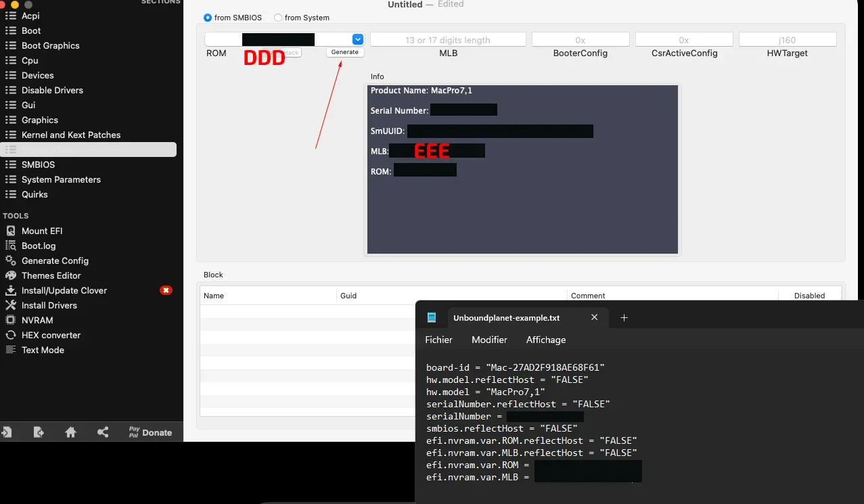Open the Install Drivers tool
Viewport: 864px width, 504px height.
(x=49, y=305)
